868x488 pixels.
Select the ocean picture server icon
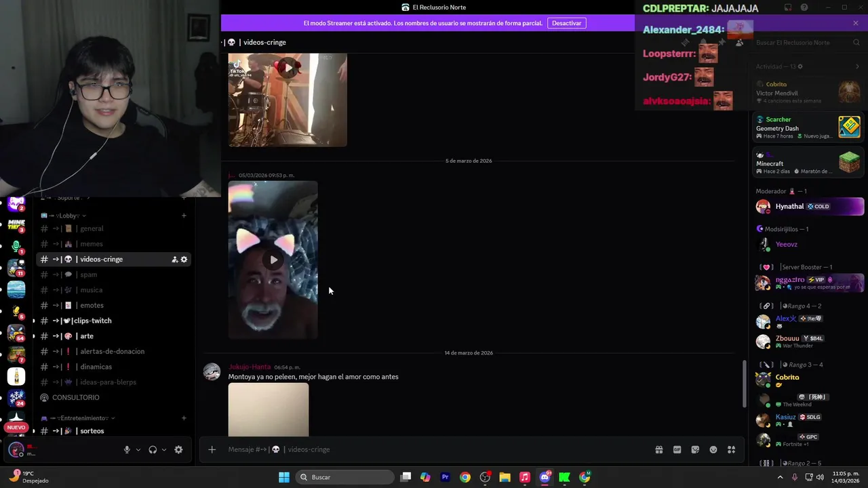[16, 289]
